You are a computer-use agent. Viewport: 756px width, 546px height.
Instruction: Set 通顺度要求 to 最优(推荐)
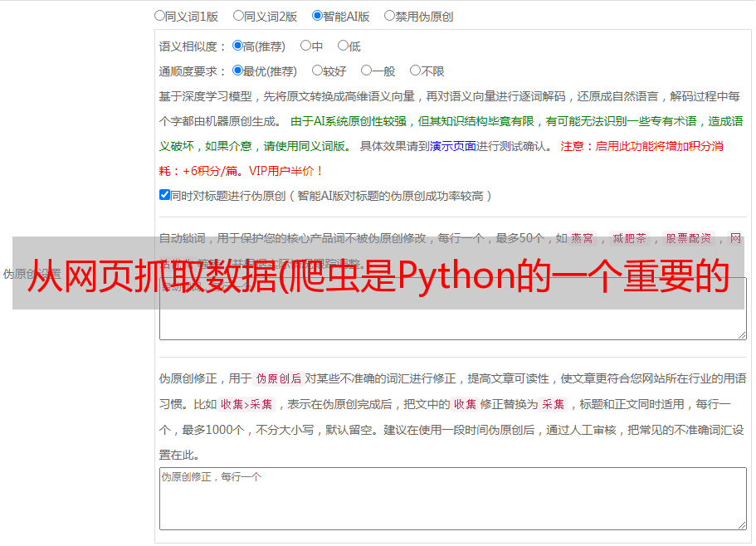click(x=237, y=71)
